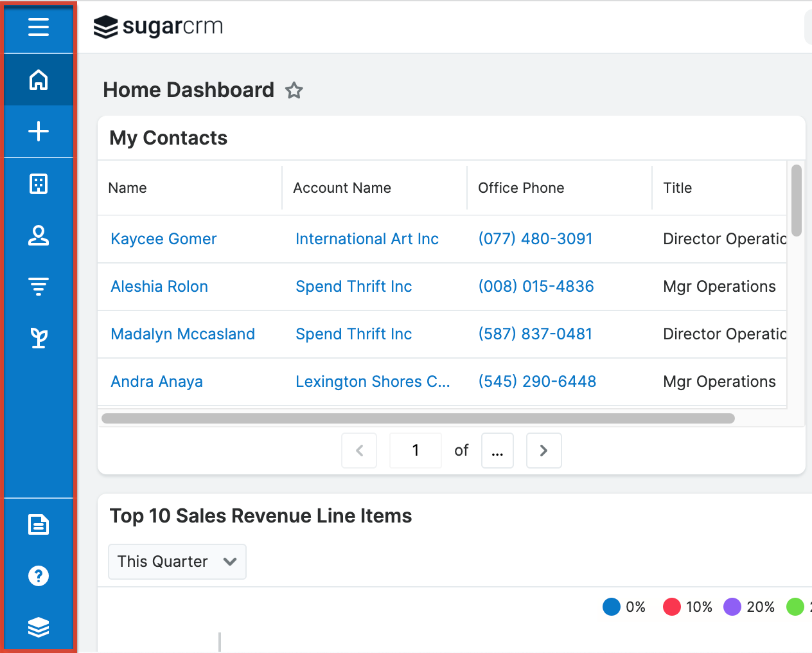
Task: Open Leads sprout icon in sidebar
Action: 39,337
